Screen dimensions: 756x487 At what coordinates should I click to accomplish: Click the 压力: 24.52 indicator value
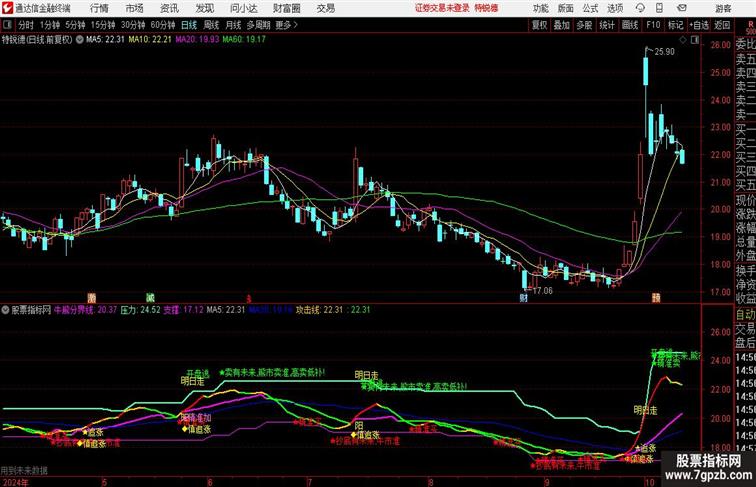click(140, 310)
